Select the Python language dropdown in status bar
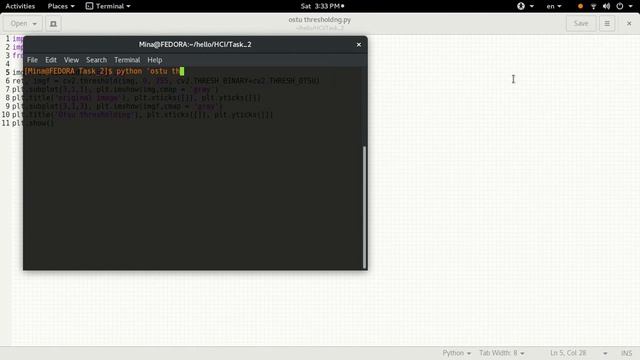The width and height of the screenshot is (640, 360). click(x=457, y=353)
